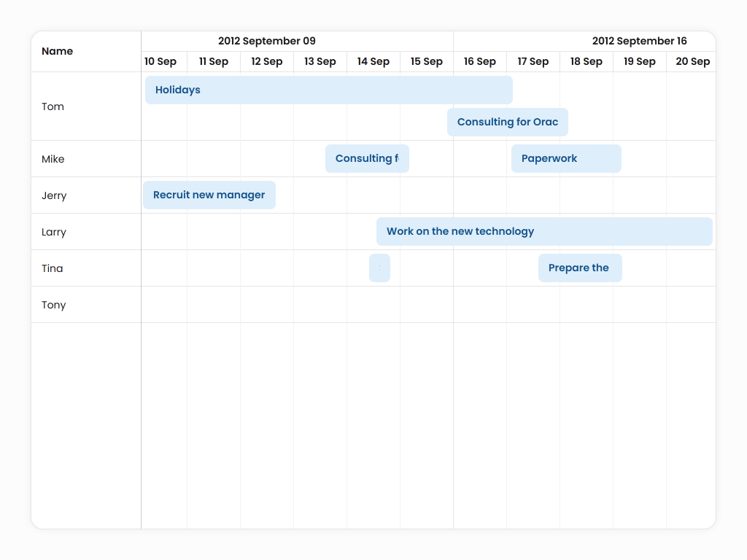The width and height of the screenshot is (747, 560).
Task: Click the Name column header
Action: pyautogui.click(x=58, y=52)
